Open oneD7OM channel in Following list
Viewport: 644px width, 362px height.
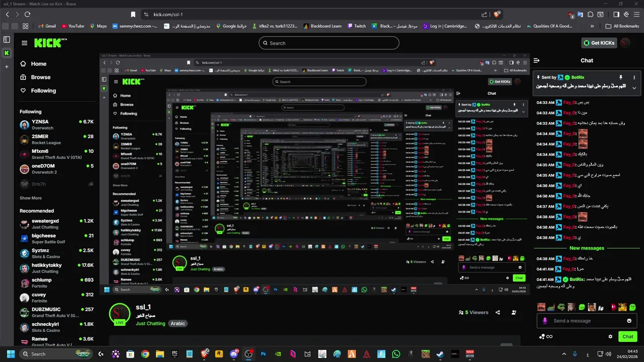(x=56, y=169)
